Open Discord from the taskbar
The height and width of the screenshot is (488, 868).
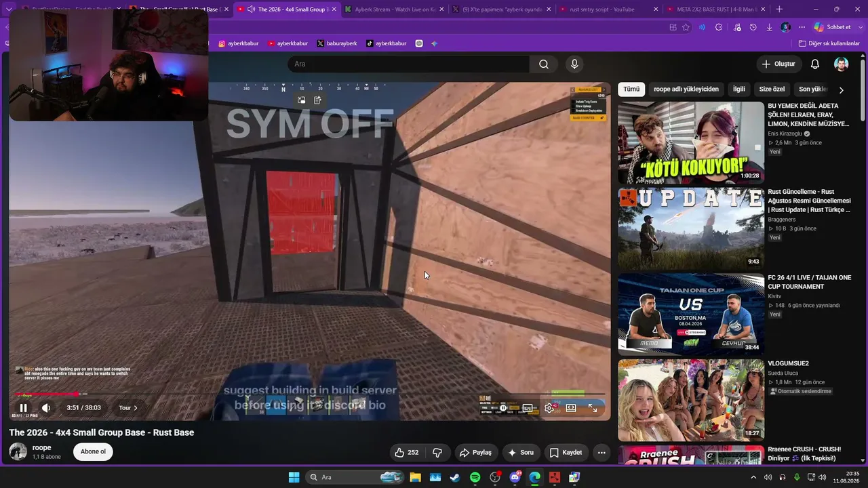(515, 477)
